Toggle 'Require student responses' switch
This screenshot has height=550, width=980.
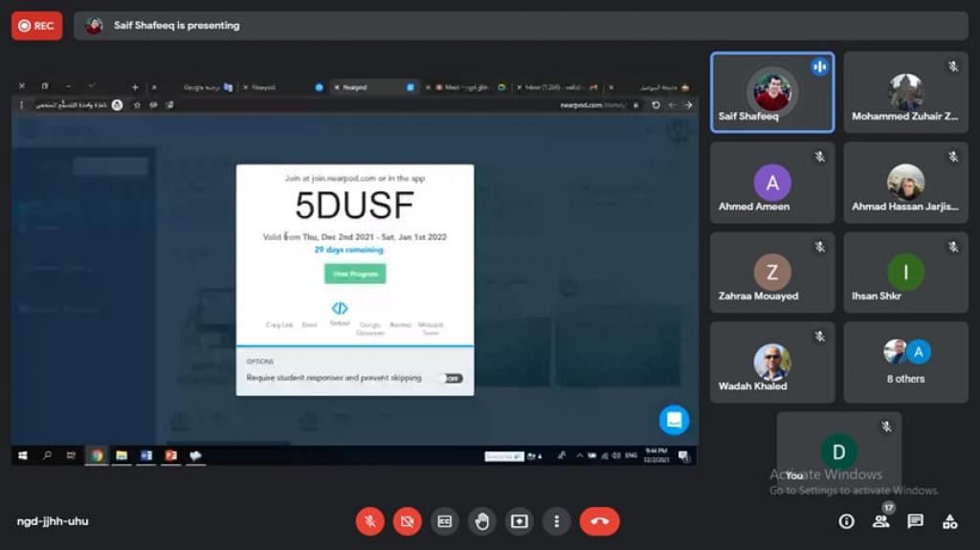click(450, 379)
